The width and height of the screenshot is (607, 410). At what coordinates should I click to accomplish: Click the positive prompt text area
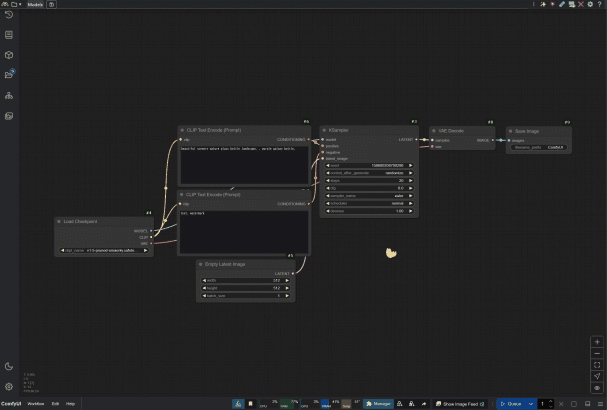pos(244,165)
